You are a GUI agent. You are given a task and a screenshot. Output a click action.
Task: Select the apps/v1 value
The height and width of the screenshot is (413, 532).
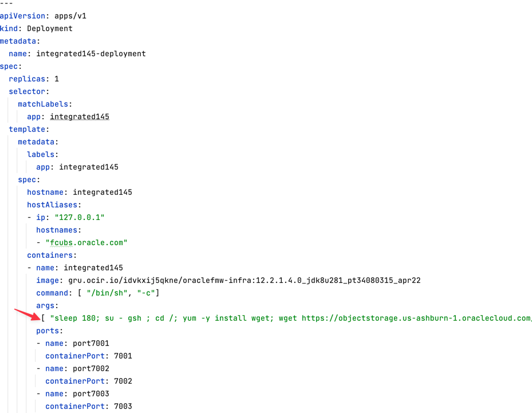point(70,16)
